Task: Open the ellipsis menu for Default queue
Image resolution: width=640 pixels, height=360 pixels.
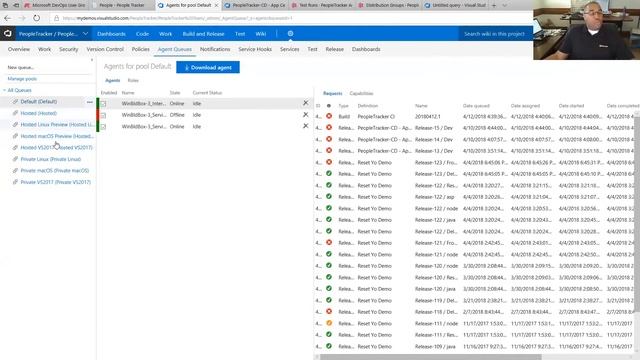Action: tap(90, 102)
